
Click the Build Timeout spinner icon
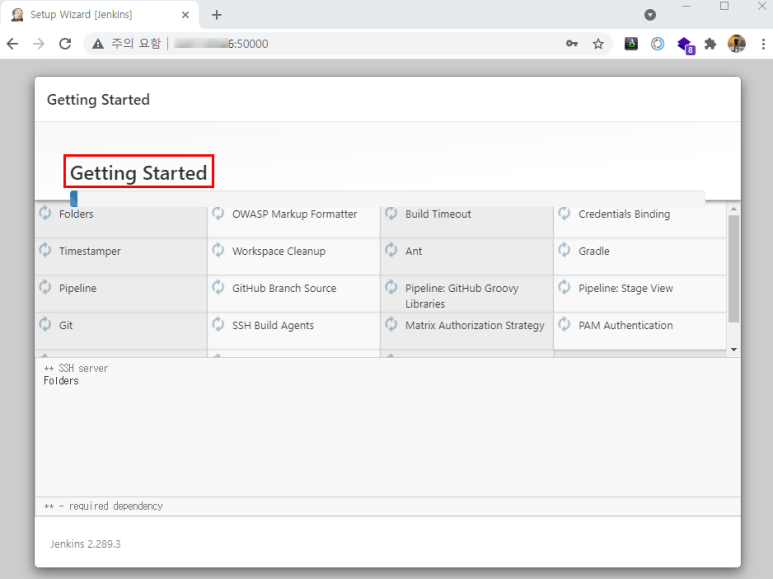click(x=391, y=213)
